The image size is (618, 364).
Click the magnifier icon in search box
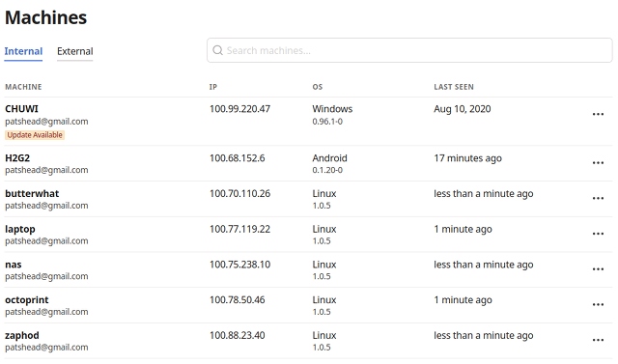click(217, 50)
